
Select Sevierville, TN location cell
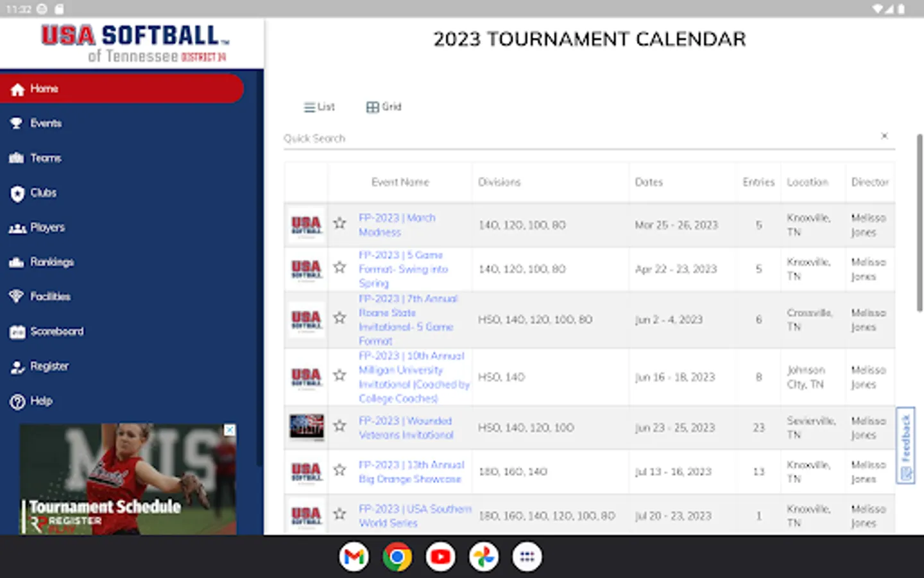coord(812,428)
